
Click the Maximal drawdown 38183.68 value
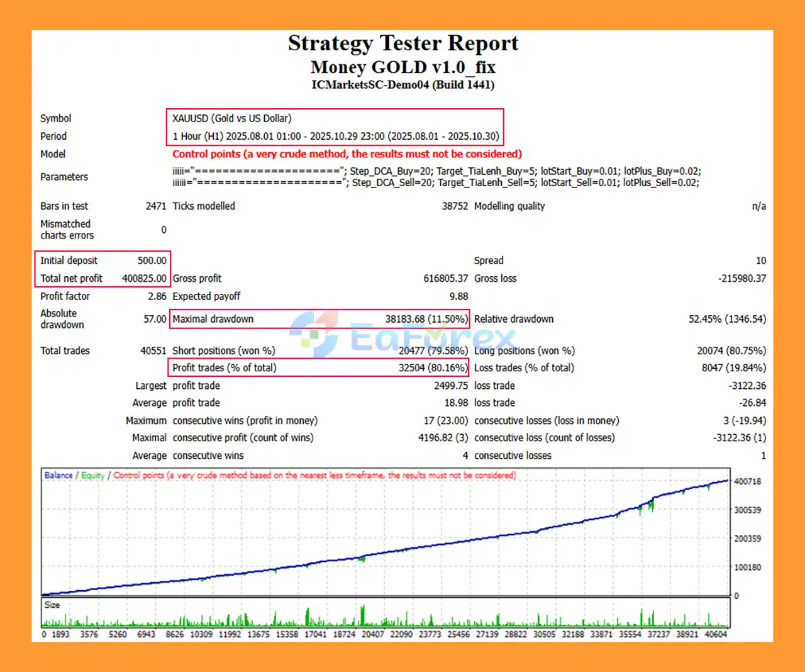[426, 319]
